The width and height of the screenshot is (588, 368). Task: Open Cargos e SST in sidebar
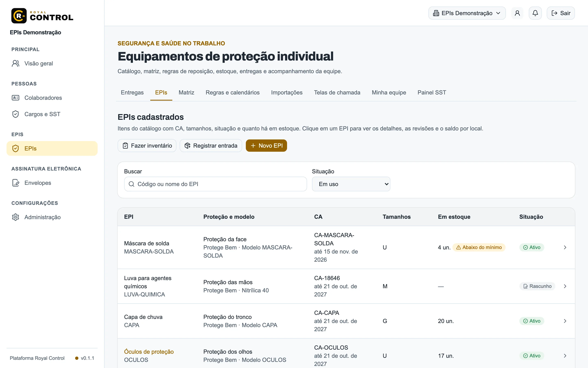coord(52,114)
